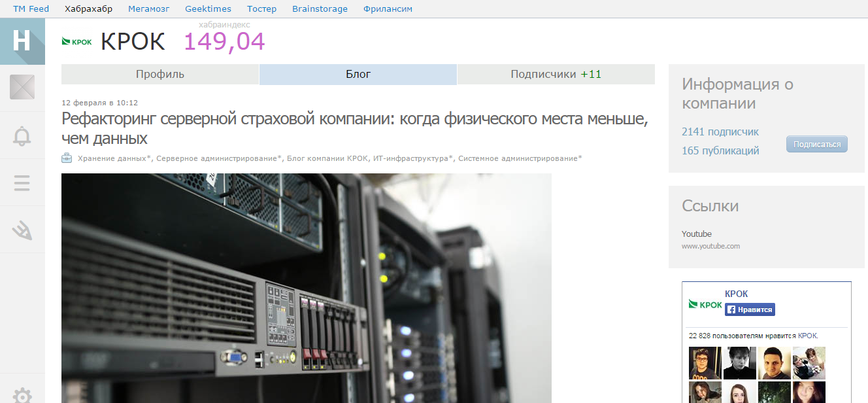Open the 2141 подписчик link
This screenshot has width=868, height=403.
coord(720,131)
